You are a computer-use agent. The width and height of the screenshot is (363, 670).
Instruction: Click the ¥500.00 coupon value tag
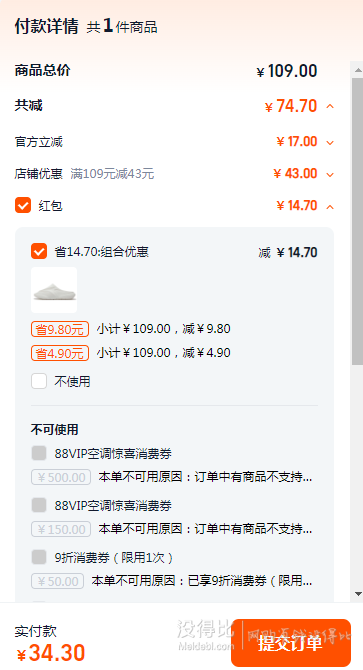click(x=61, y=477)
